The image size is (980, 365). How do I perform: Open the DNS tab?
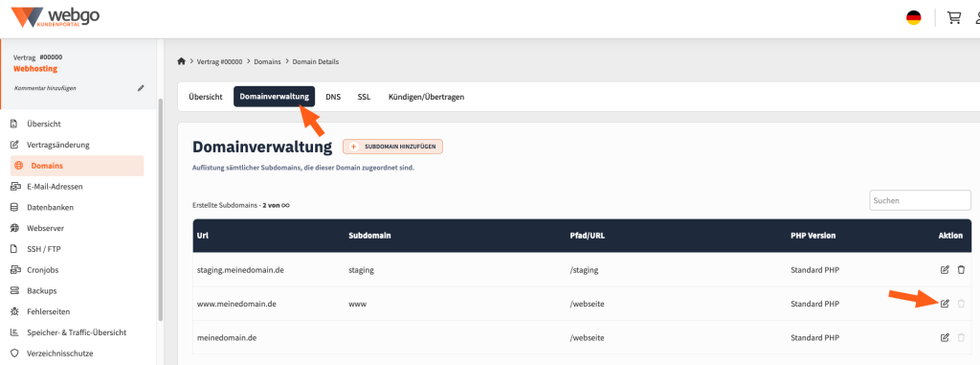pos(333,97)
